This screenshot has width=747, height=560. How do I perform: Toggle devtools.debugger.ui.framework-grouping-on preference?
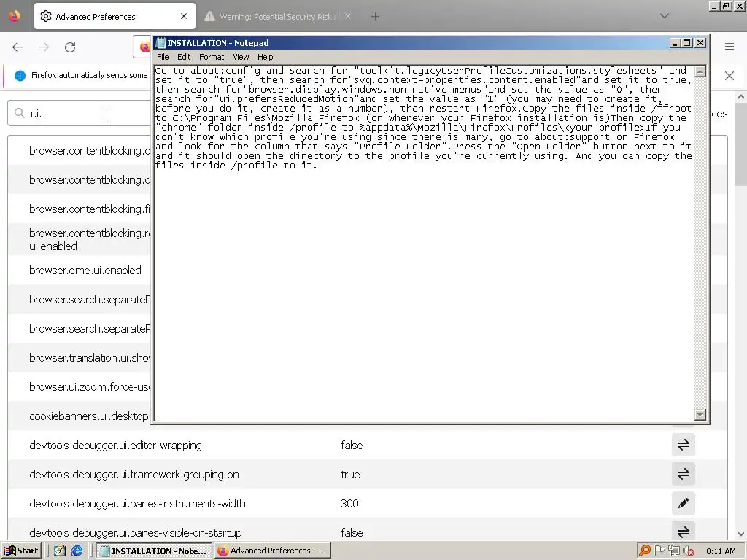tap(684, 474)
